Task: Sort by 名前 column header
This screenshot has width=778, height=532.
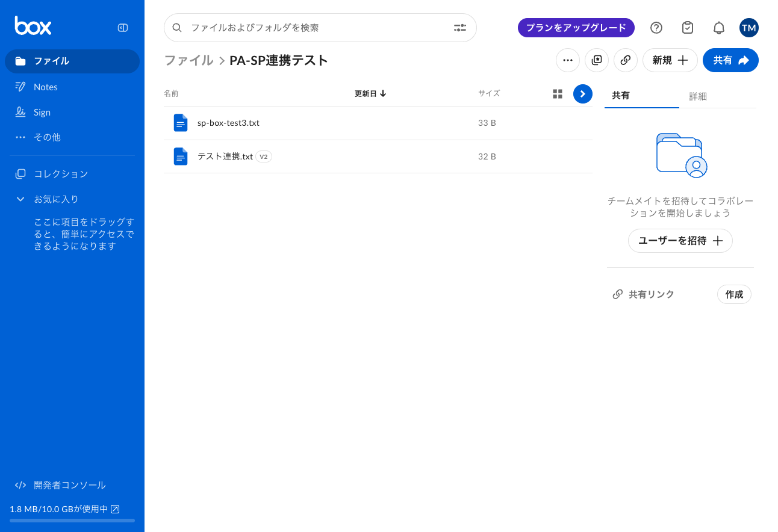Action: (171, 93)
